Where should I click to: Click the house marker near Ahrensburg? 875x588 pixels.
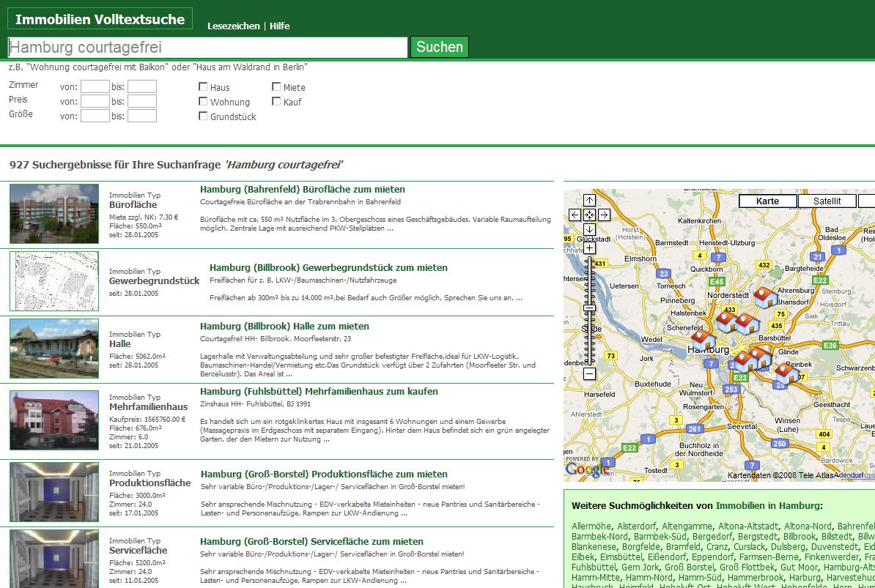point(765,297)
